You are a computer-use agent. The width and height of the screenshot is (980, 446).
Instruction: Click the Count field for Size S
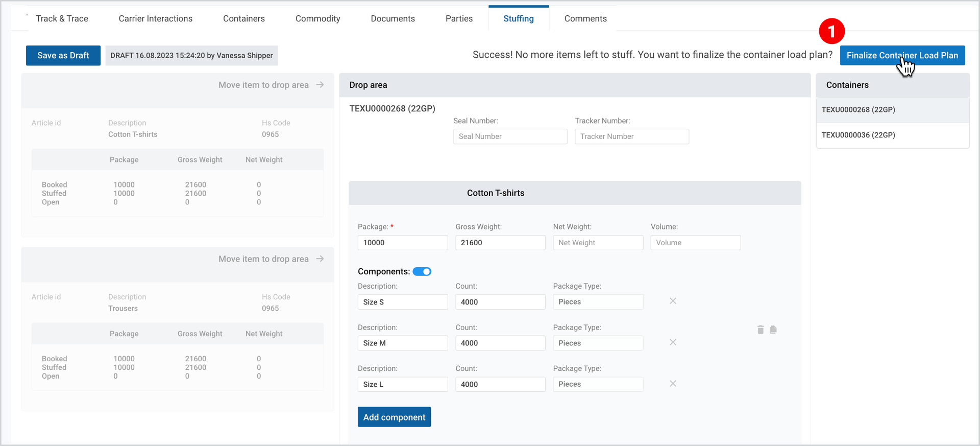coord(500,302)
